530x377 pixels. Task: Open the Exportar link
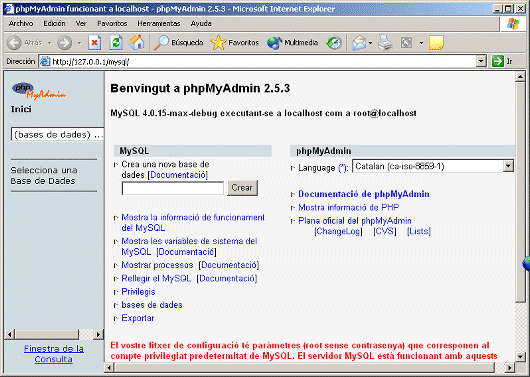point(138,318)
